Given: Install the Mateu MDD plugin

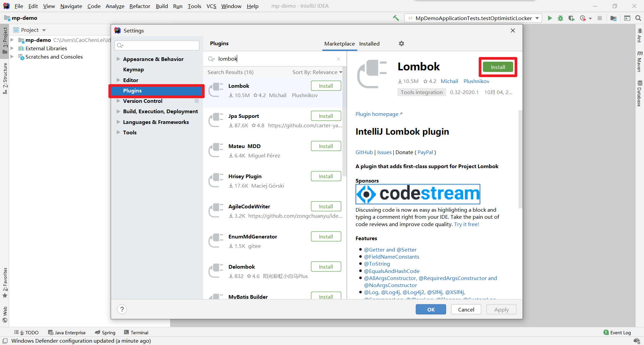Looking at the screenshot, I should 326,146.
